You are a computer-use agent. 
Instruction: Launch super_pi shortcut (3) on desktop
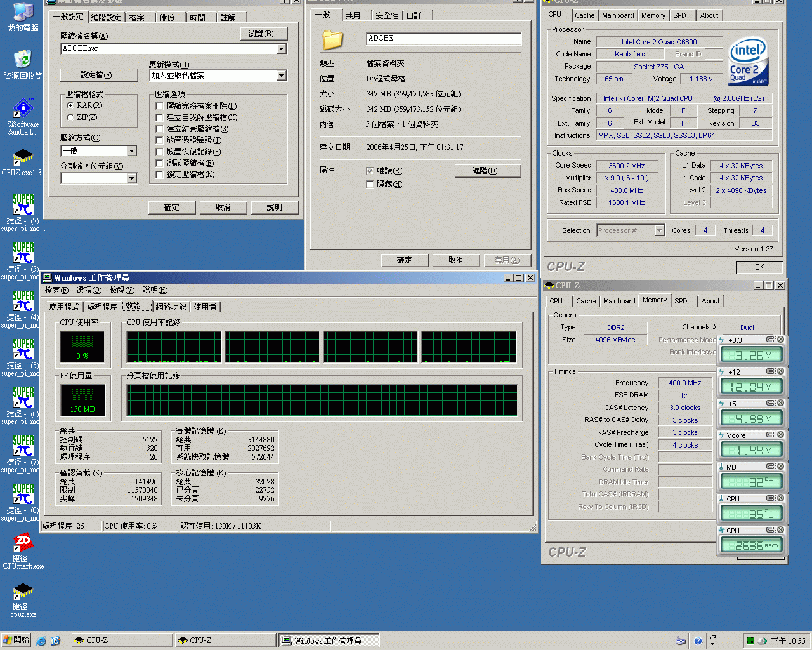[23, 261]
